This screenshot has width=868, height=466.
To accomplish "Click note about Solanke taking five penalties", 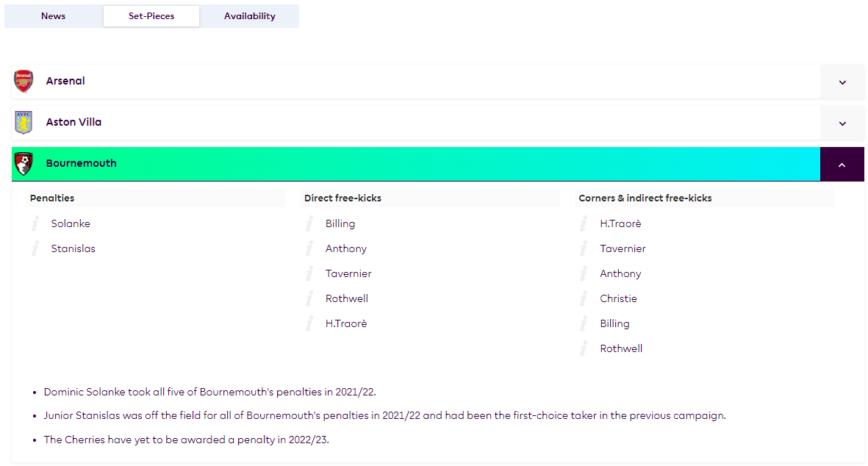I will (209, 392).
